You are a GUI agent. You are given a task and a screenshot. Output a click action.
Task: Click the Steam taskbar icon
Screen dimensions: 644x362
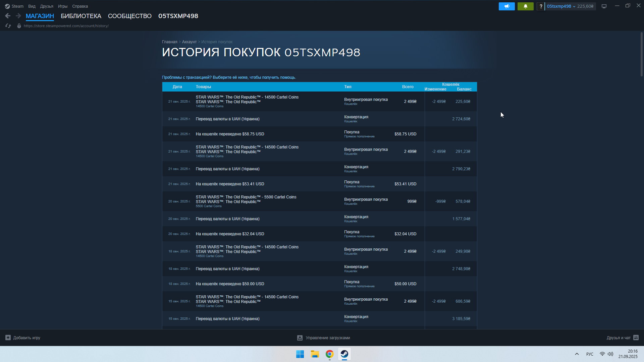pyautogui.click(x=344, y=354)
